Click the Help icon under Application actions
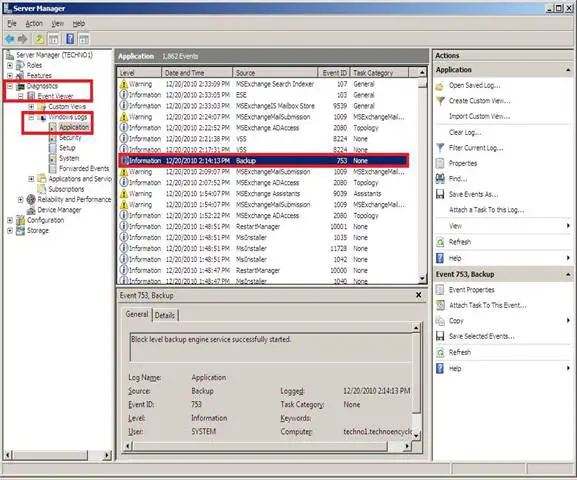 (x=440, y=258)
